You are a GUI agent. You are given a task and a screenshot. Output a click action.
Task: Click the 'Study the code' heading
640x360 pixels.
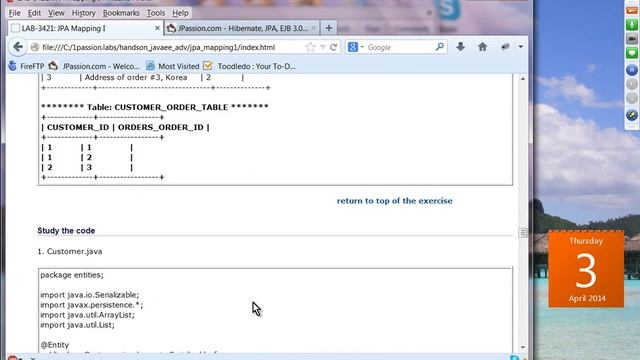point(66,231)
